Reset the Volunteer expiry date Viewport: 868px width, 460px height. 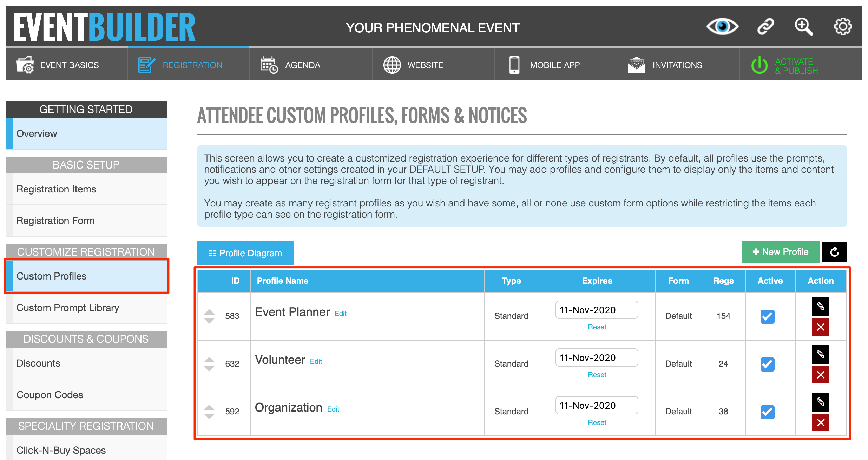click(597, 375)
